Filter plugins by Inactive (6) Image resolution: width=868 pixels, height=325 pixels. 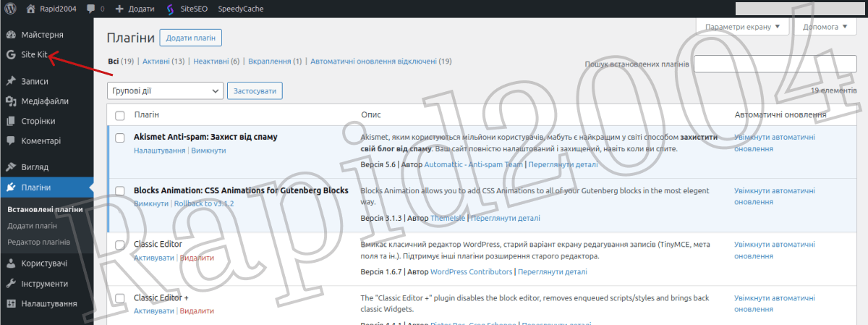pyautogui.click(x=216, y=62)
